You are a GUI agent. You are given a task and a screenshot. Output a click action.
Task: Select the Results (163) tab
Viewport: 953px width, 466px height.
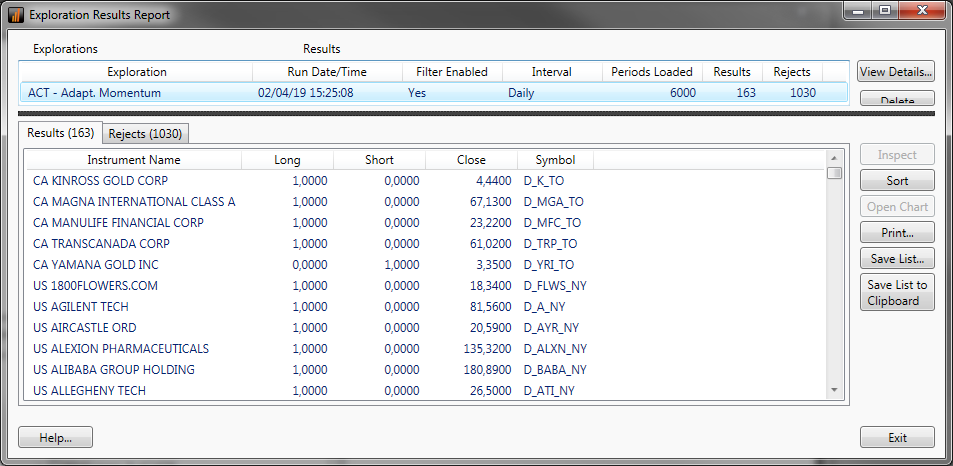point(60,132)
